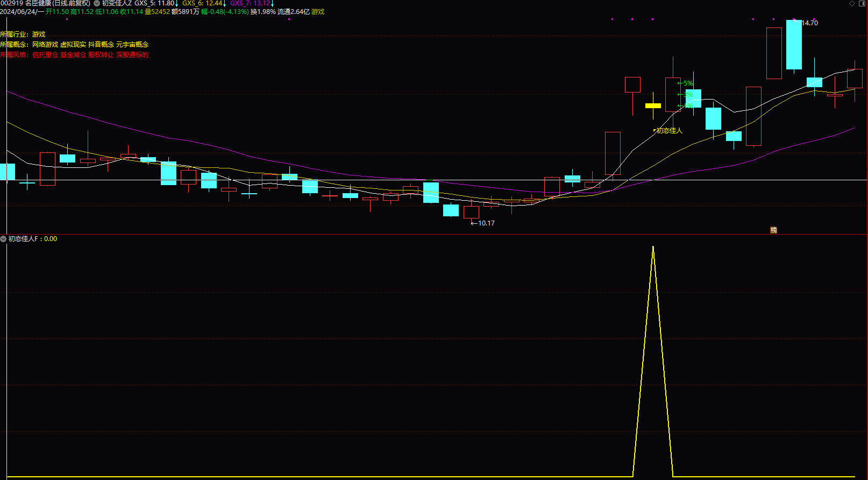Image resolution: width=868 pixels, height=480 pixels.
Task: Click the 深股通标的 style label
Action: tap(132, 55)
